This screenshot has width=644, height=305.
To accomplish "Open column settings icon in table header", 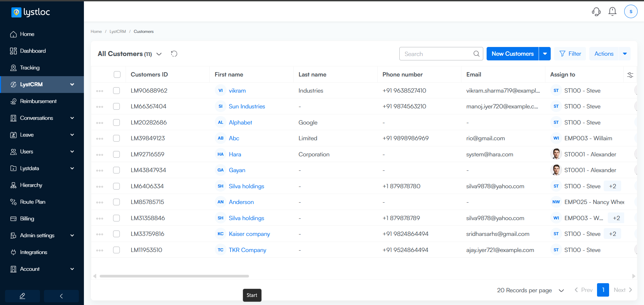I will click(630, 75).
